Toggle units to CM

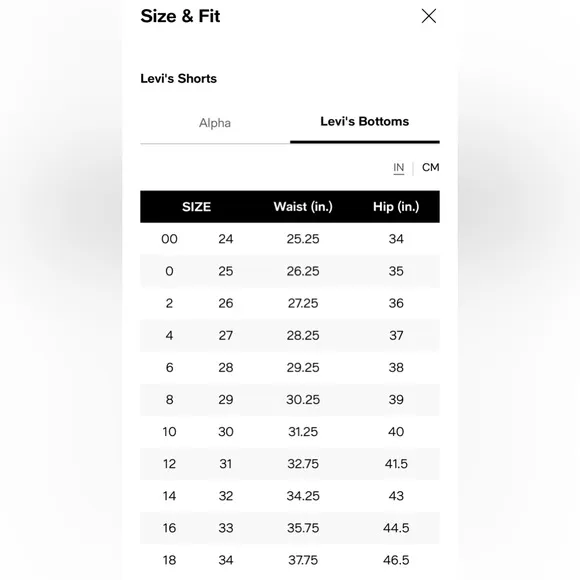[431, 167]
